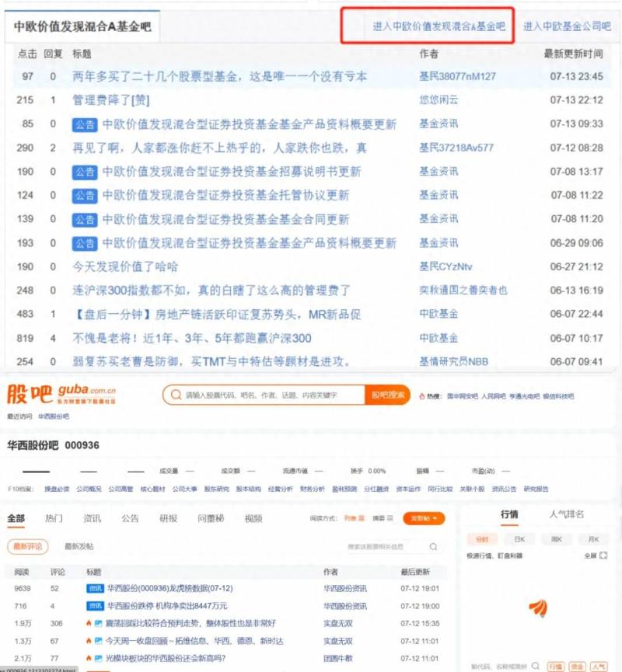The image size is (622, 672).
Task: Open the 华西股份(000936)龙虎榜数据 post
Action: click(x=169, y=588)
